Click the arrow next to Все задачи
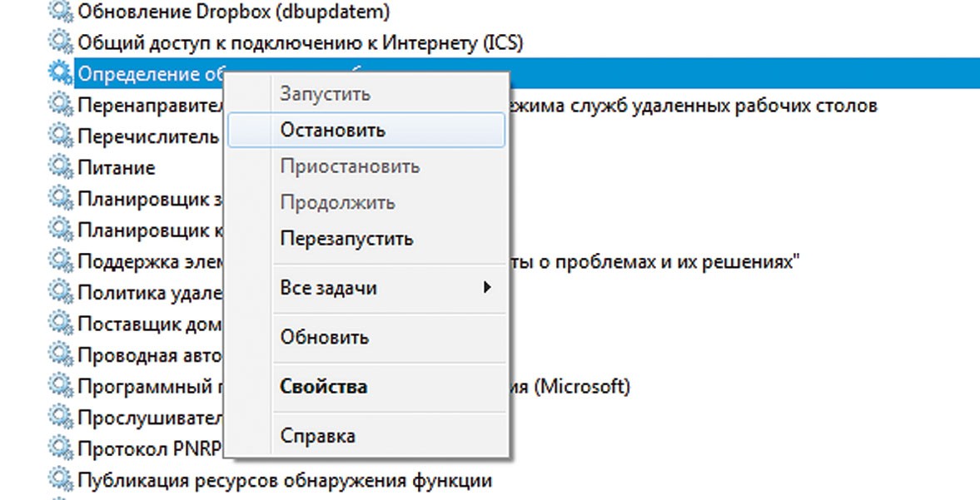This screenshot has width=980, height=500. click(487, 289)
